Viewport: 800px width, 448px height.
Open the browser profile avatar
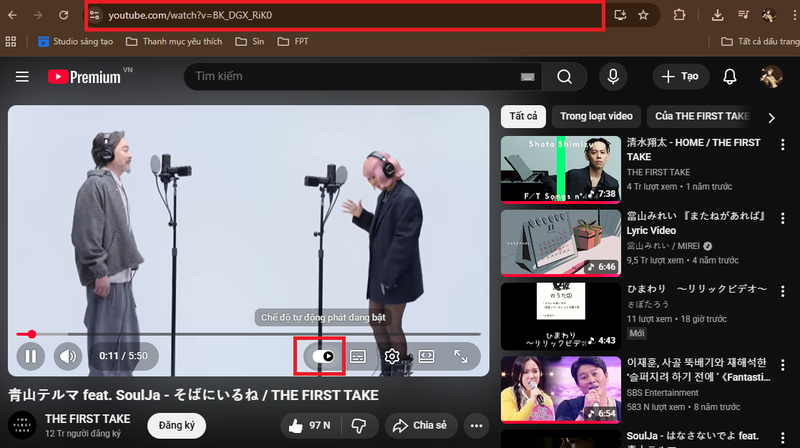click(768, 15)
